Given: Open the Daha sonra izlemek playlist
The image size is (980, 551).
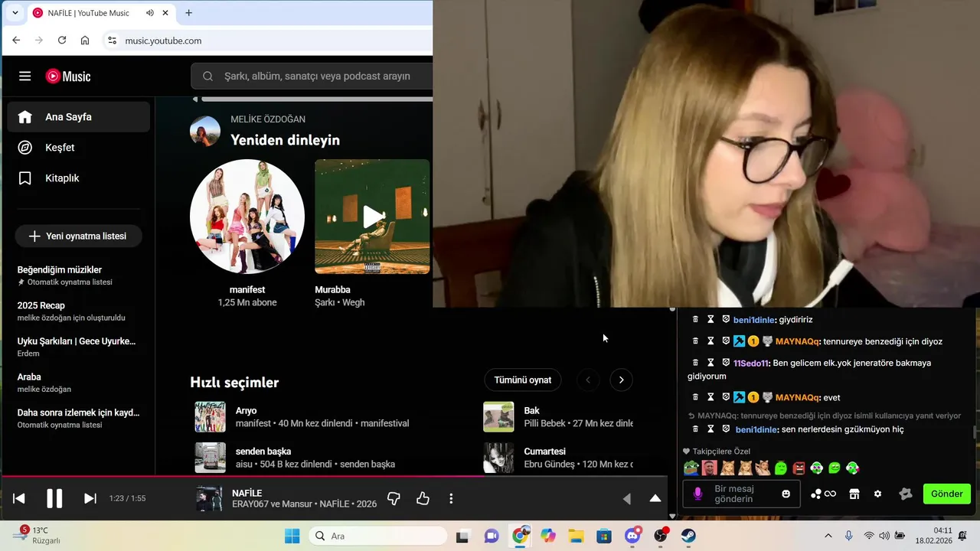Looking at the screenshot, I should (77, 418).
